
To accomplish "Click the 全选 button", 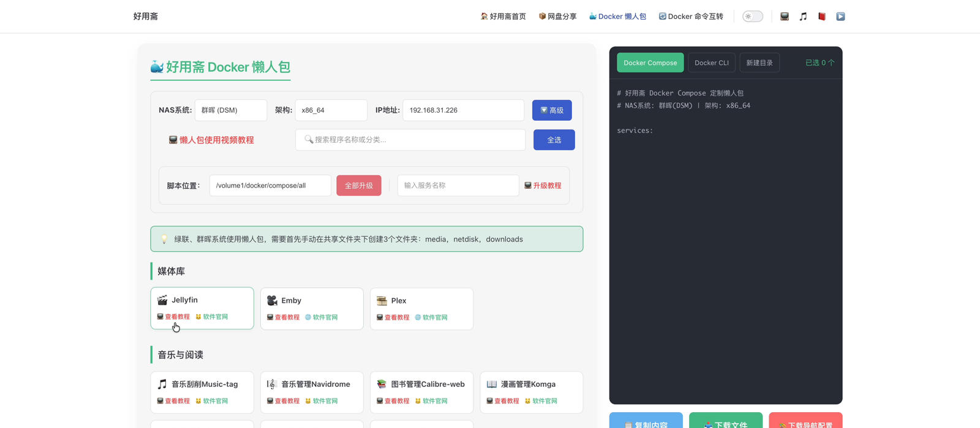I will [x=554, y=140].
